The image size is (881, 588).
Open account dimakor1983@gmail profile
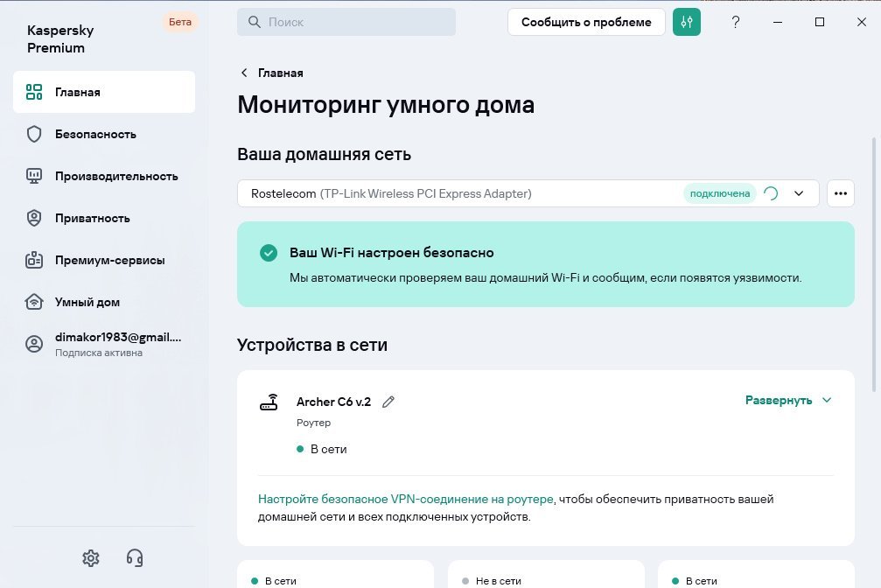coord(104,344)
